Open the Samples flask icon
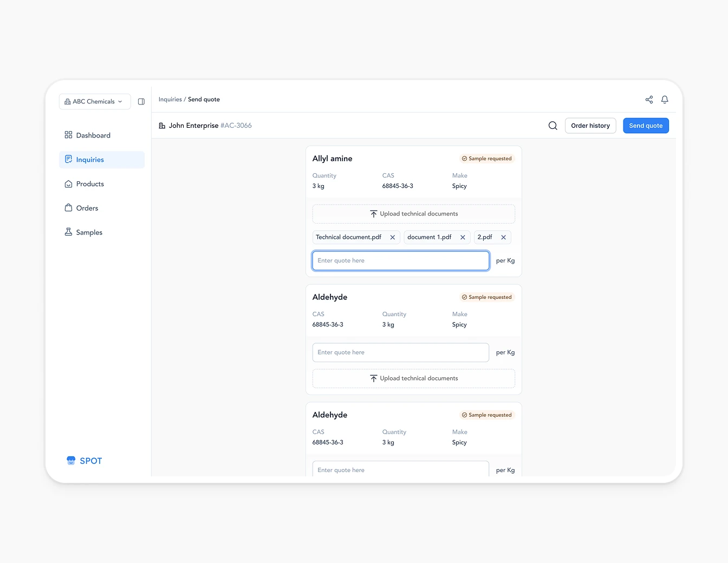 [x=68, y=232]
